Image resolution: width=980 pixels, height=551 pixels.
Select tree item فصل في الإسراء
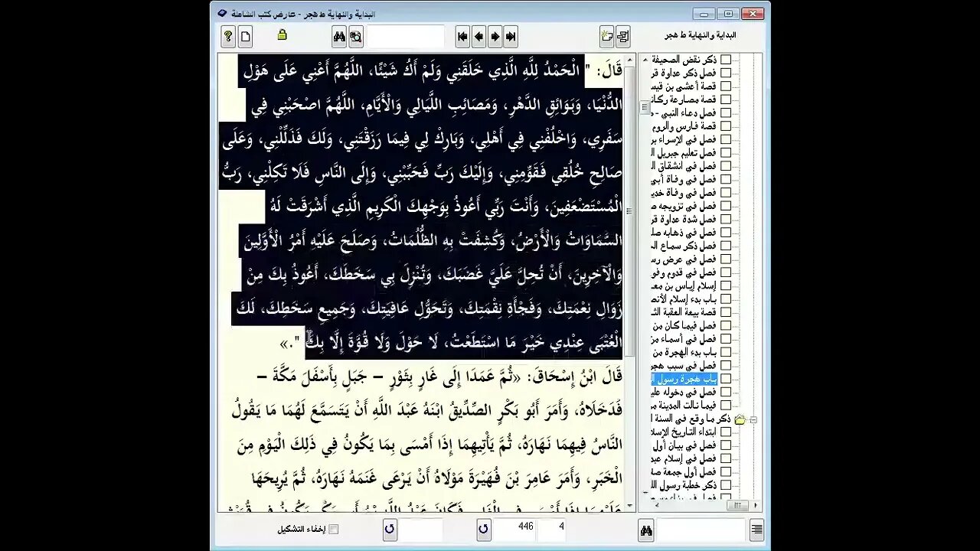click(x=684, y=139)
